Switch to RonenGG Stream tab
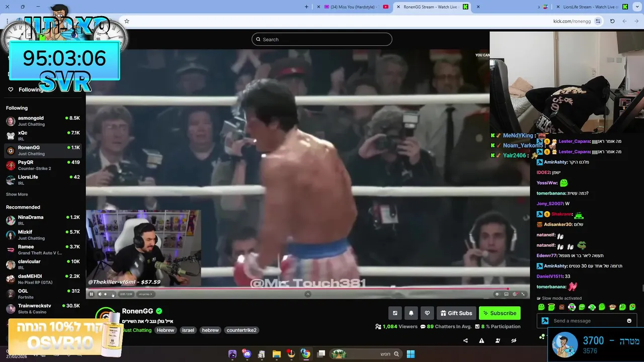644x362 pixels. 431,7
